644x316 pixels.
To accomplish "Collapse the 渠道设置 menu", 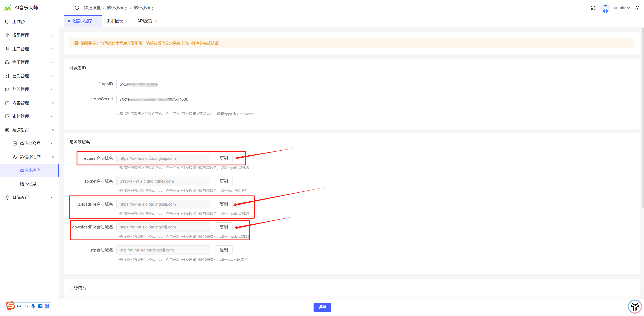I will coord(52,130).
